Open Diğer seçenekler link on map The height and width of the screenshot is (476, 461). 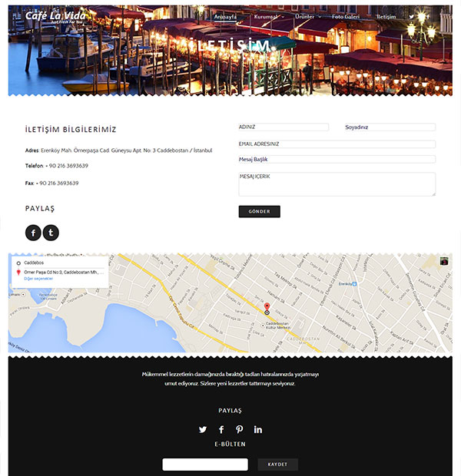coord(38,279)
